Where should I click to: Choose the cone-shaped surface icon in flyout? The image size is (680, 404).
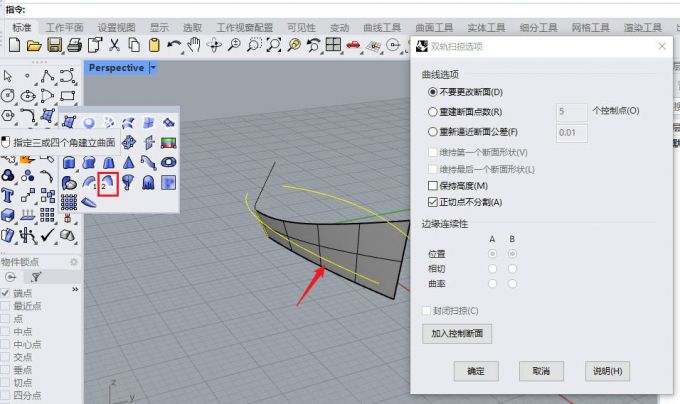(128, 163)
